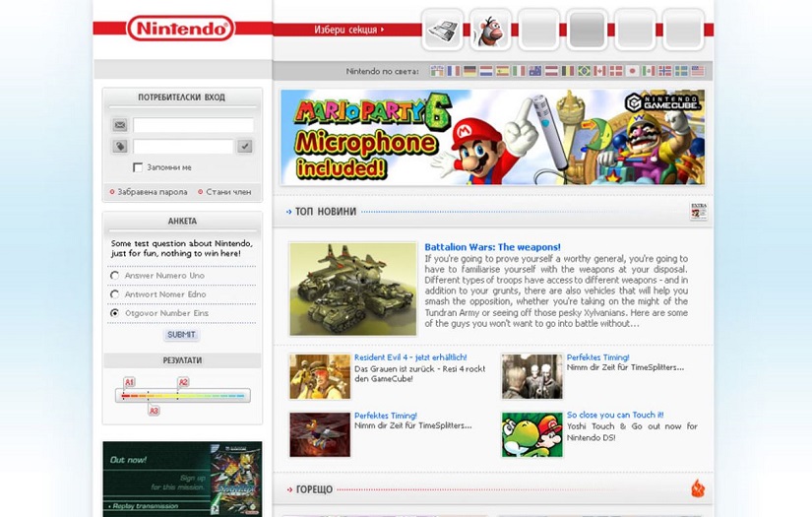Click the АНКЕТА panel title
The width and height of the screenshot is (812, 517).
(182, 222)
